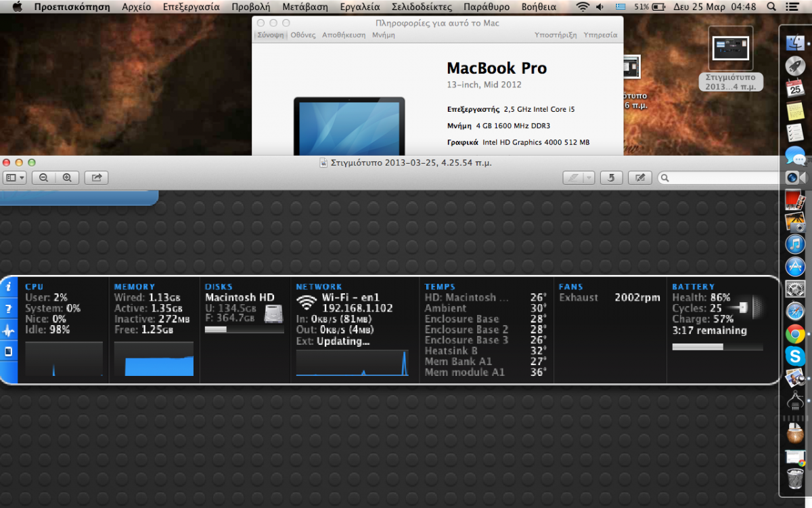Open the Apple menu
This screenshot has width=812, height=508.
(18, 7)
